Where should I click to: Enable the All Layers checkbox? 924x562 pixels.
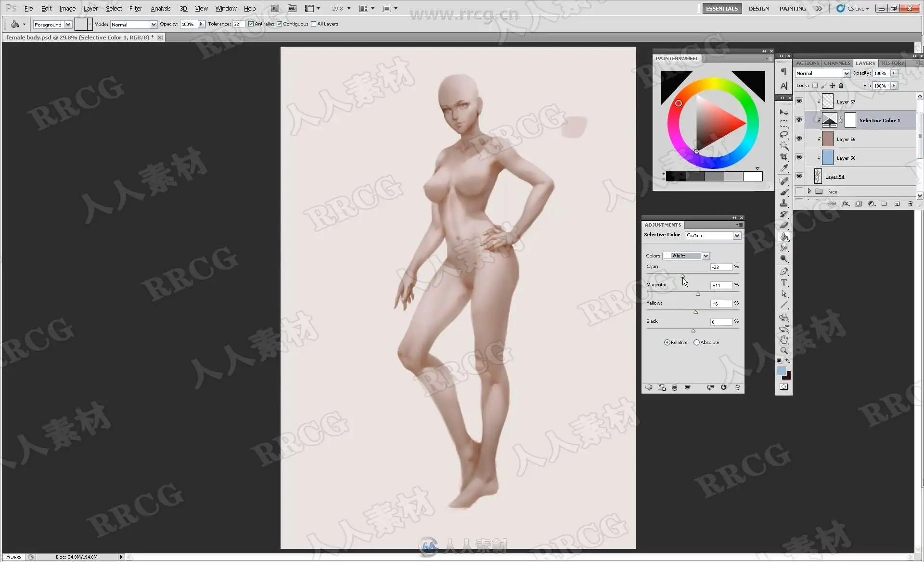pyautogui.click(x=314, y=24)
